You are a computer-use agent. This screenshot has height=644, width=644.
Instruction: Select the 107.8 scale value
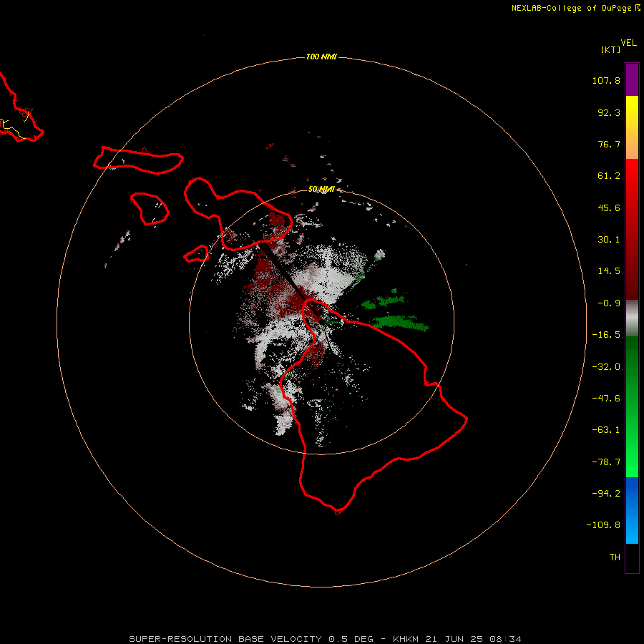coord(606,80)
